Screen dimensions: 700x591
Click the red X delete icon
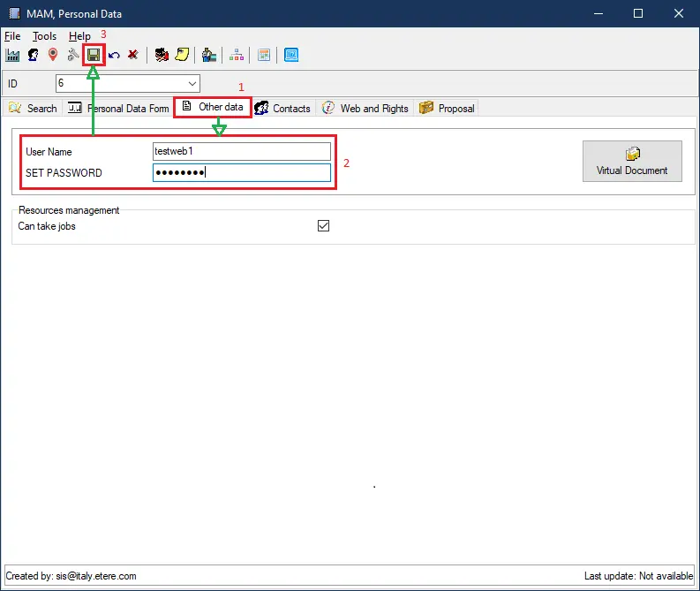tap(132, 55)
